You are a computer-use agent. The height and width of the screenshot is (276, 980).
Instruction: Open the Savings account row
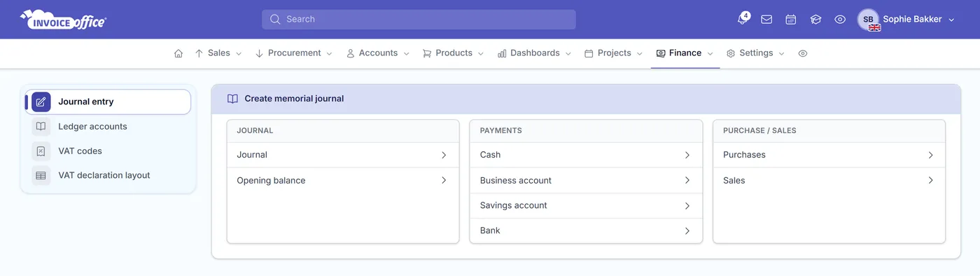586,206
